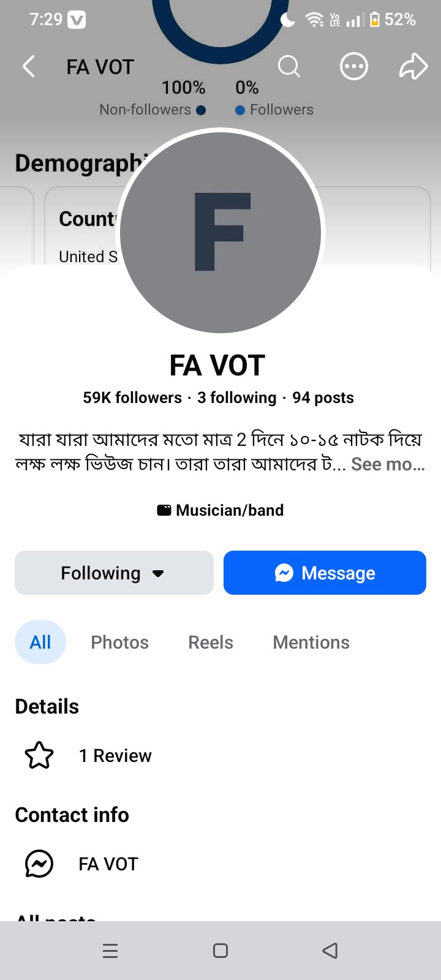441x980 pixels.
Task: Go back using the top-left arrow
Action: click(x=29, y=66)
